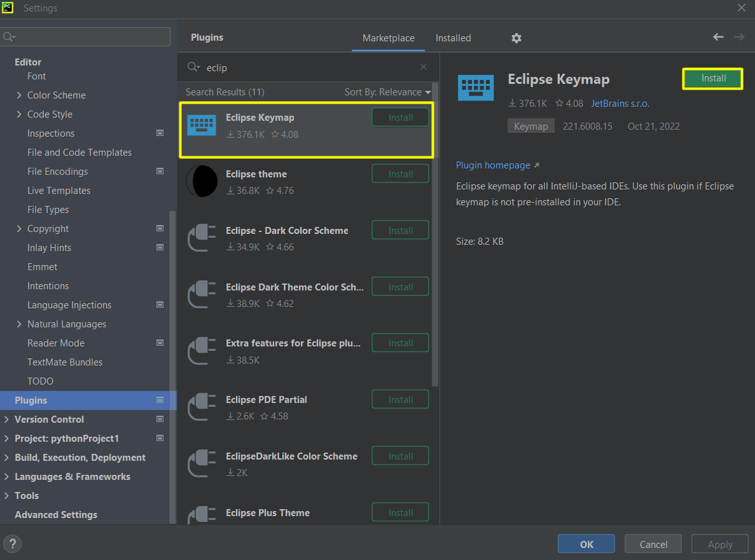Image resolution: width=755 pixels, height=560 pixels.
Task: Click the large Eclipse Keymap detail icon
Action: 475,88
